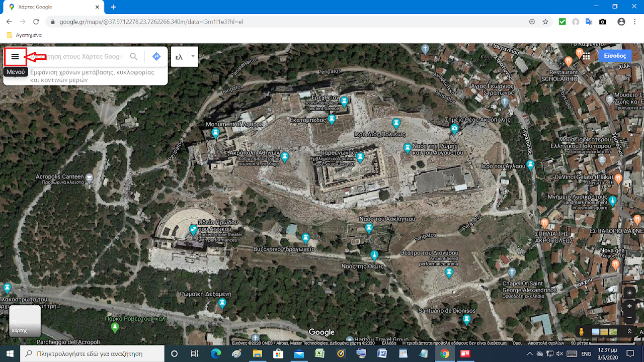
Task: Click the Acropolis Canteen place label
Action: (59, 176)
